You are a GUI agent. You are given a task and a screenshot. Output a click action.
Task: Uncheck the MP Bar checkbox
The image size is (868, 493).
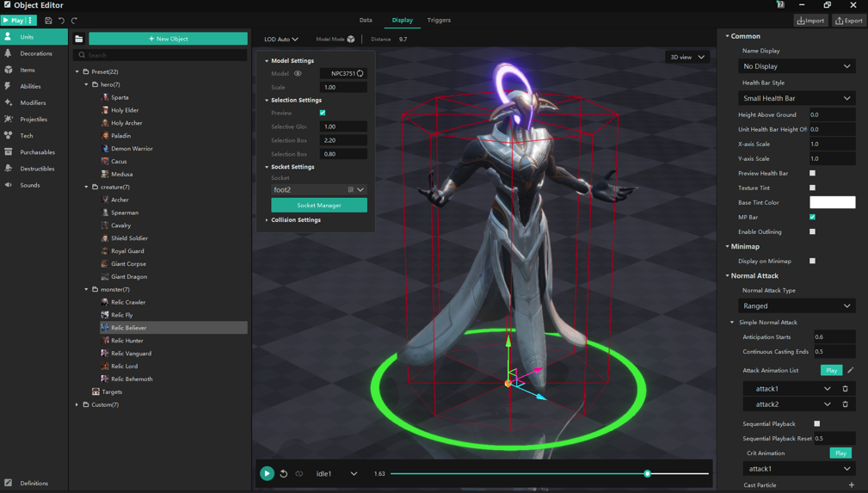tap(813, 217)
